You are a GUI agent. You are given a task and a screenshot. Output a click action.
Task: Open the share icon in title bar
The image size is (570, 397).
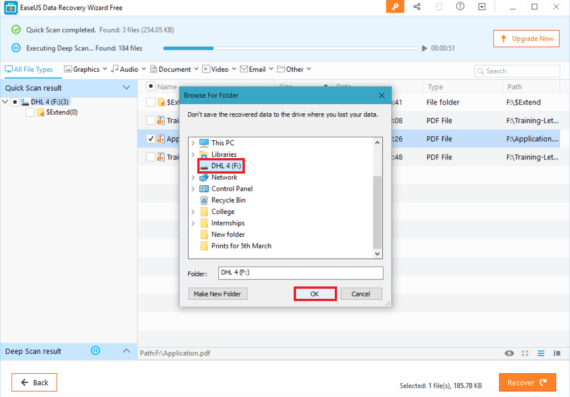417,7
